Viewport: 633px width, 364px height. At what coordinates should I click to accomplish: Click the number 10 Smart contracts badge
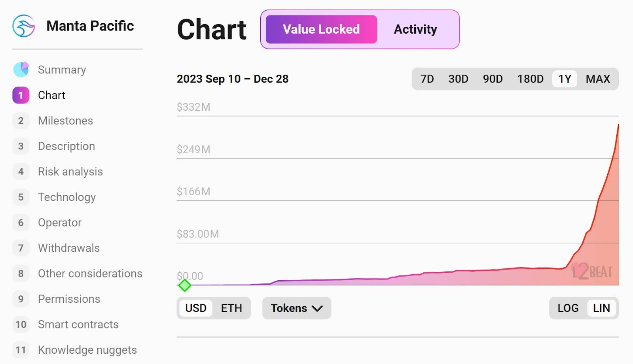21,324
